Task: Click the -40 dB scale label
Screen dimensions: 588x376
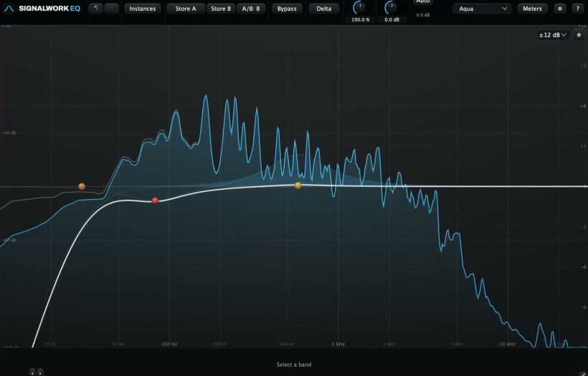Action: click(9, 132)
